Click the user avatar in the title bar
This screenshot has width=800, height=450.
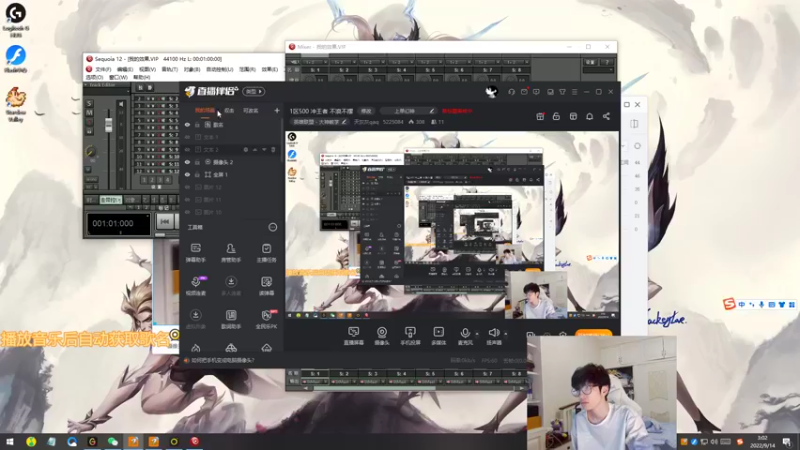[491, 92]
